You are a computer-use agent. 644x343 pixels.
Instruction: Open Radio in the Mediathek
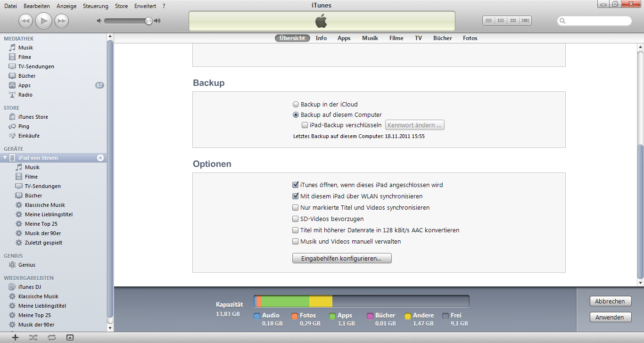[28, 94]
